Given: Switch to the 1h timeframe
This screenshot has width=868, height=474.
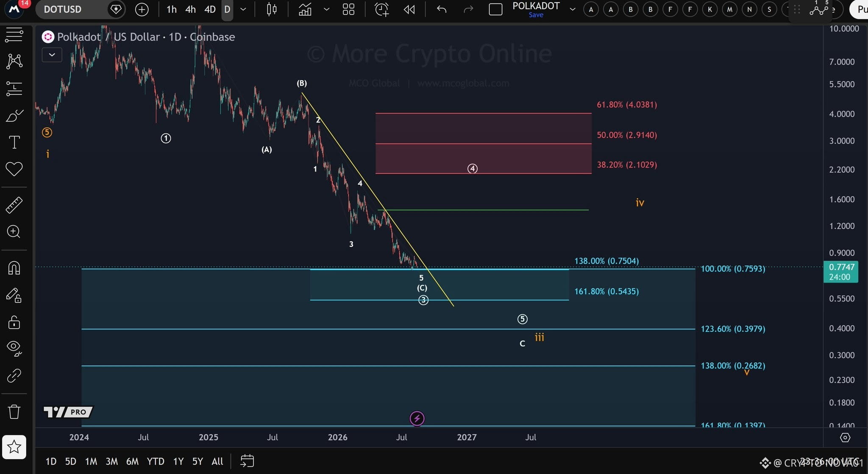Looking at the screenshot, I should (x=172, y=9).
